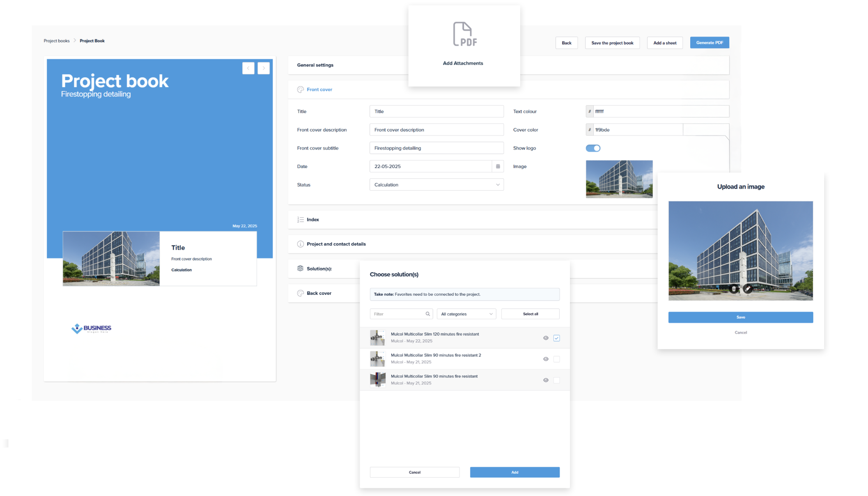The image size is (868, 496).
Task: Click the pencil edit icon on the uploaded image
Action: [748, 289]
